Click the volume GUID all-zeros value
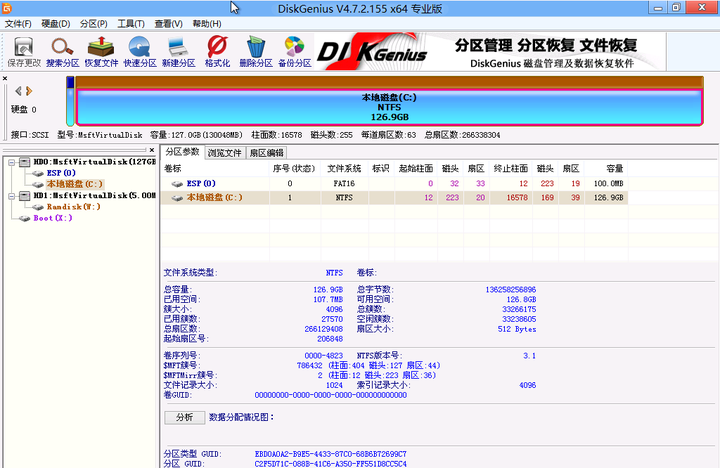This screenshot has width=720, height=468. 331,395
